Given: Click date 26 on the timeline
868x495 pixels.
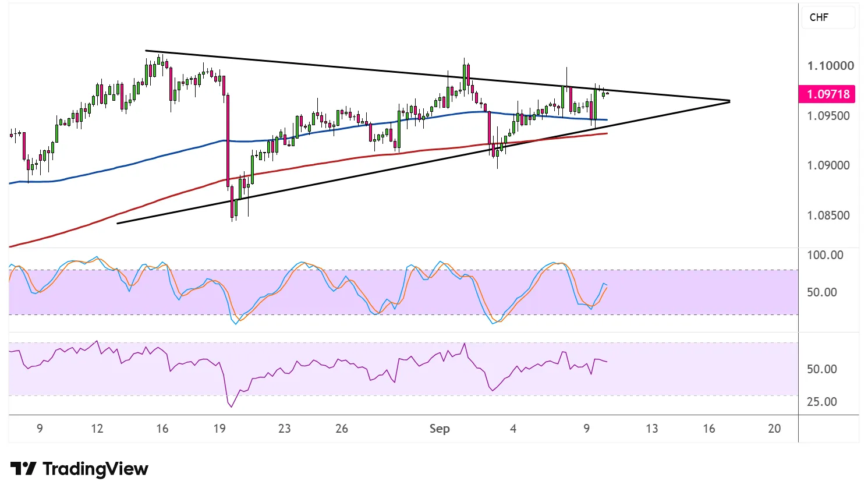Looking at the screenshot, I should click(342, 429).
